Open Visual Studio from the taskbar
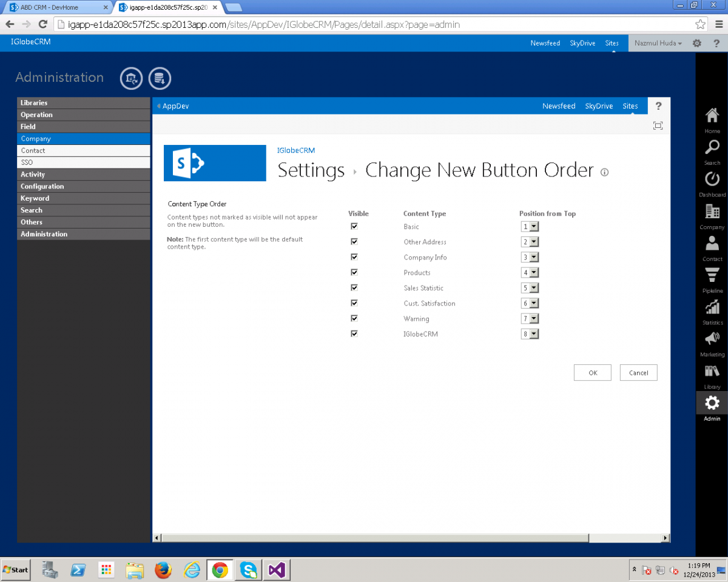The height and width of the screenshot is (582, 728). pos(277,570)
